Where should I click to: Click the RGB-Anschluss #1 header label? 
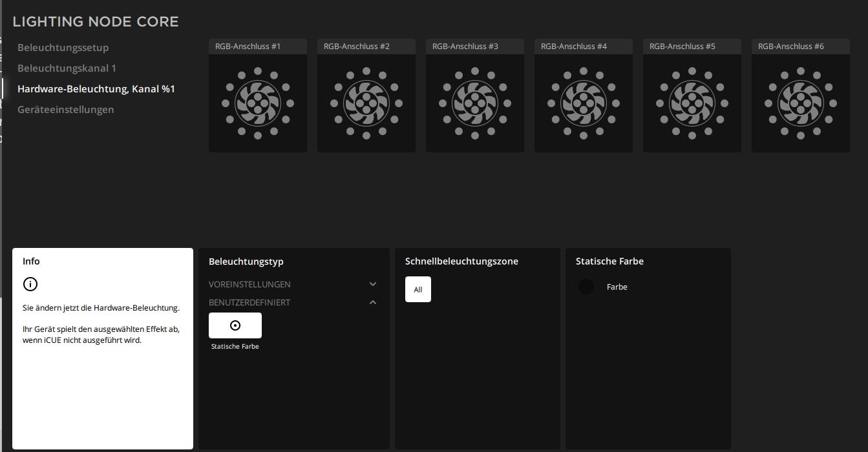click(248, 46)
